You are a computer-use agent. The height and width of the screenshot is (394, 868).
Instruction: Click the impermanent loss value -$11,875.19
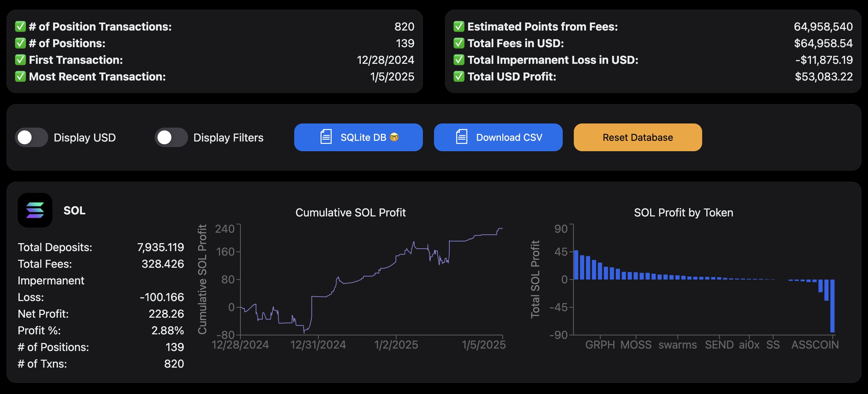(x=824, y=60)
